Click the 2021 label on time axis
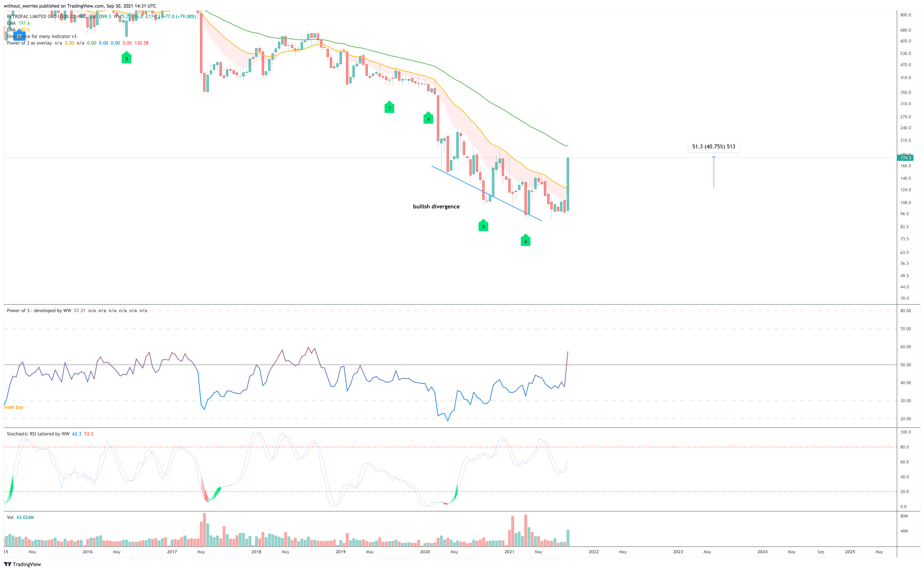Image resolution: width=924 pixels, height=571 pixels. click(509, 552)
